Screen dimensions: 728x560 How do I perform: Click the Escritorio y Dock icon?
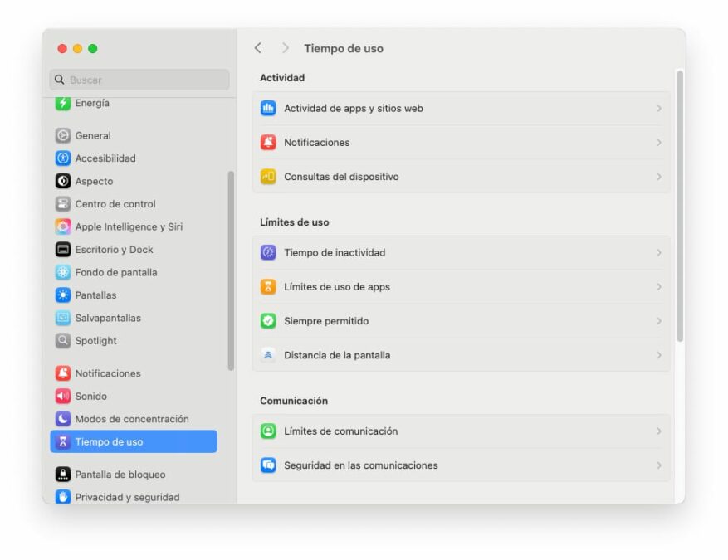click(63, 249)
